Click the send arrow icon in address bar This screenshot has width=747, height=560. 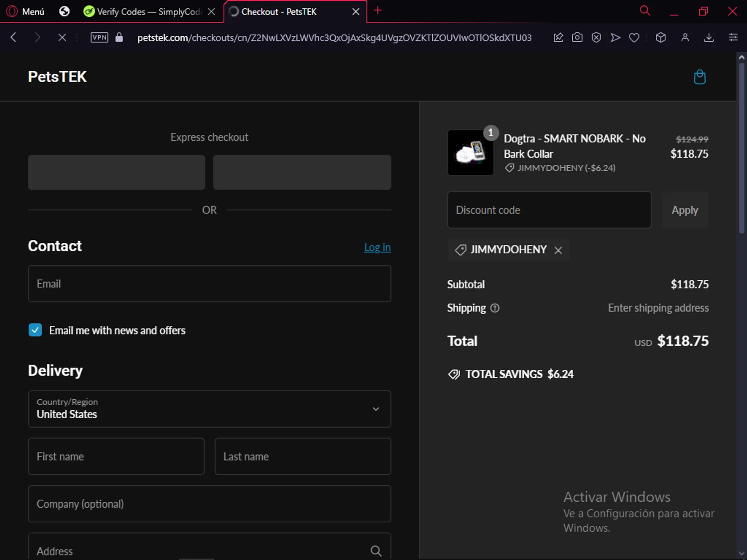(x=616, y=37)
